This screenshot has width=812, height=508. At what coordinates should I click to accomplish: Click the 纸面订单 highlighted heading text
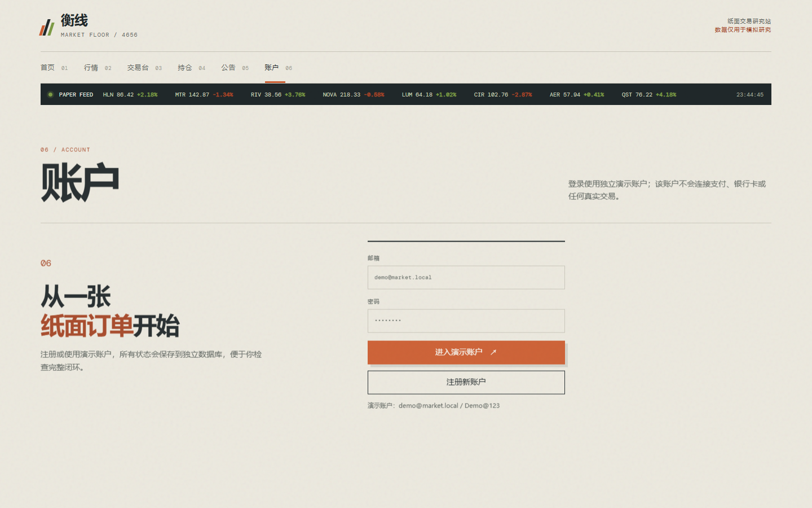pos(87,326)
